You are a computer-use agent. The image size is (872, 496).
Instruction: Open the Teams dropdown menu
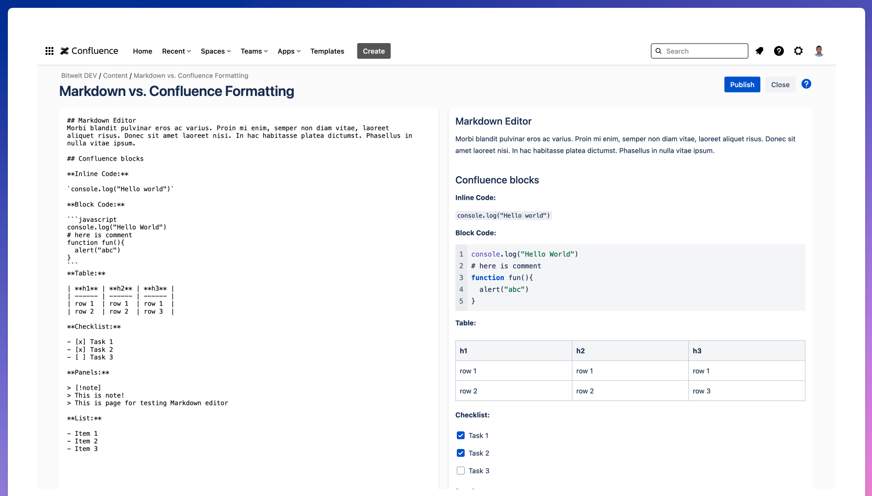point(254,51)
